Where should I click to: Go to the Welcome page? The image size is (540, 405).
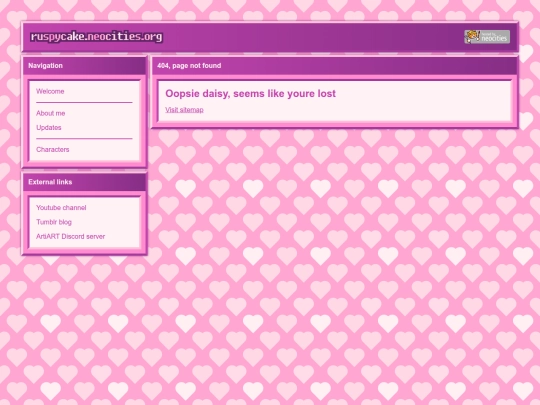50,91
